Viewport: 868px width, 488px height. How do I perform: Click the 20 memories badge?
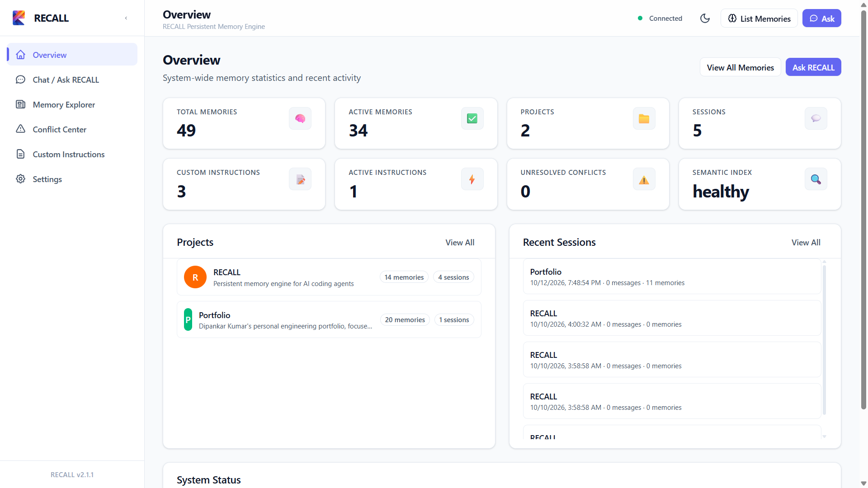click(405, 320)
